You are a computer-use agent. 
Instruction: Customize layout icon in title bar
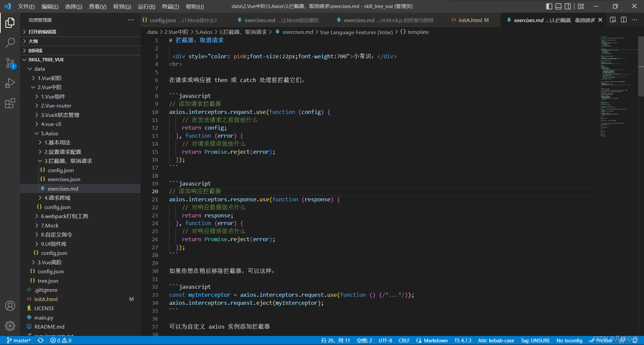point(581,6)
